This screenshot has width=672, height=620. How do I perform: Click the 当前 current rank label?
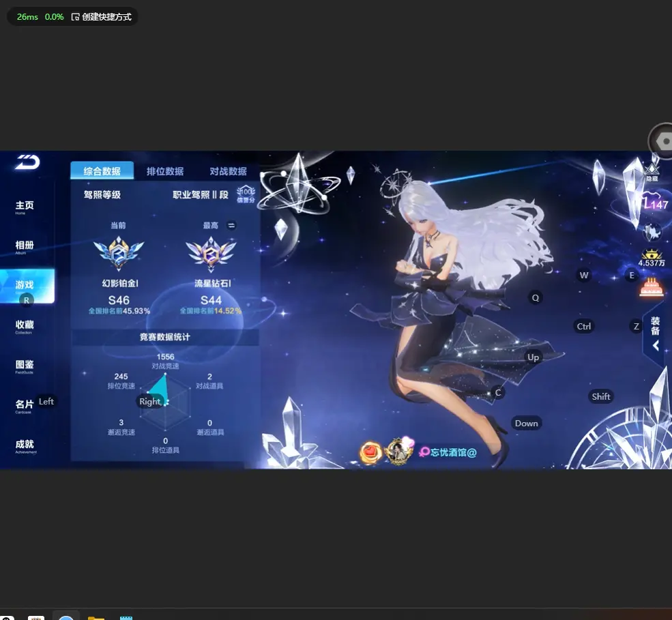click(x=118, y=225)
